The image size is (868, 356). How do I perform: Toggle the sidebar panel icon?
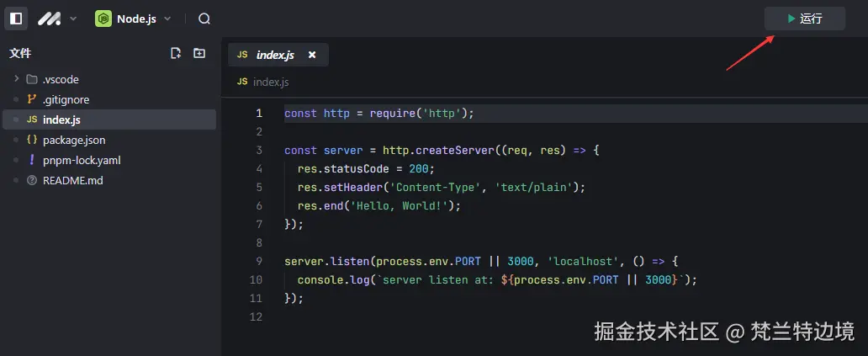coord(16,19)
